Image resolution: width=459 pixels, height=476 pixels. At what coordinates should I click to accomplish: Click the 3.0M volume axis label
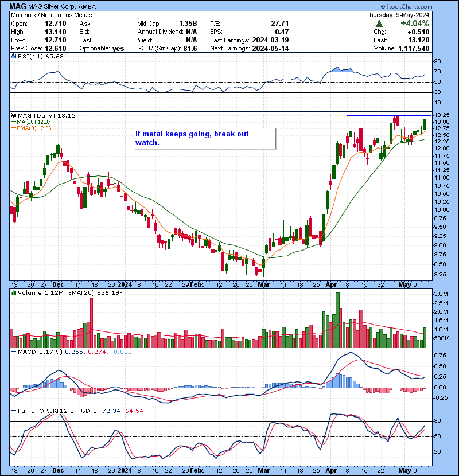tap(441, 294)
